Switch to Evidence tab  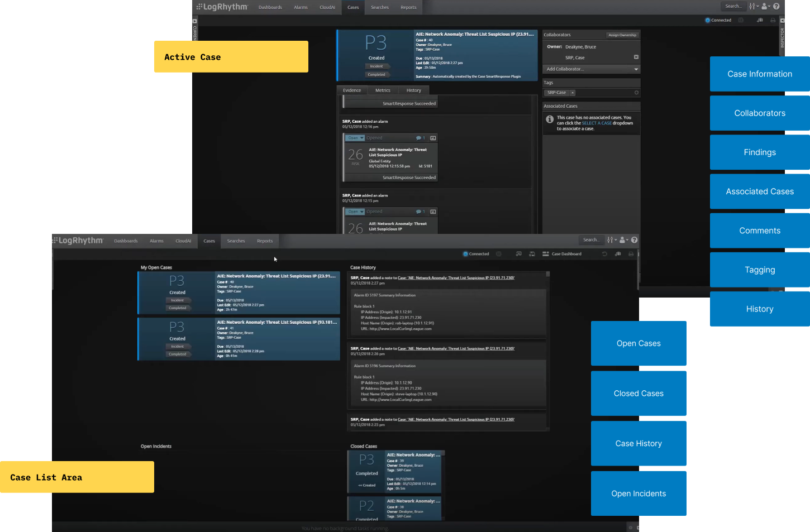[352, 90]
